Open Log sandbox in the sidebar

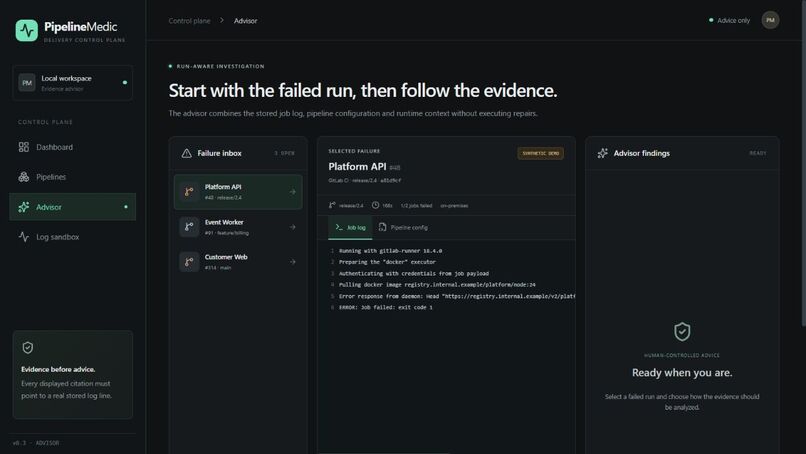72,237
